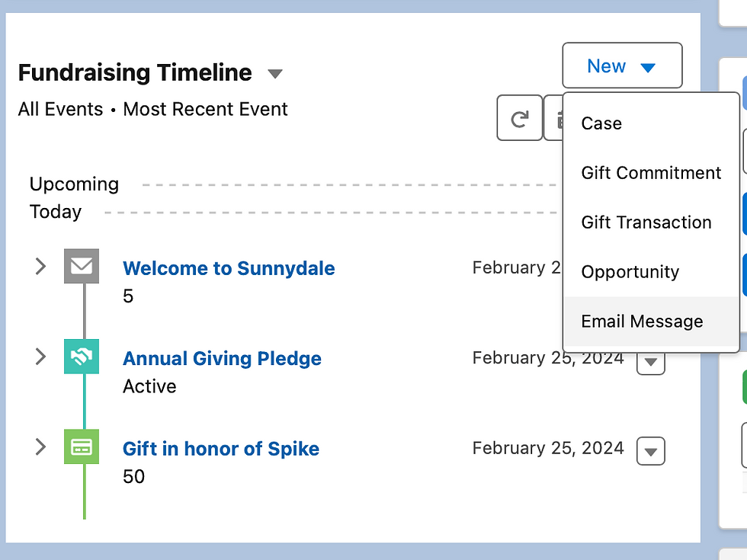Open the Welcome to Sunnydale link

pyautogui.click(x=229, y=268)
